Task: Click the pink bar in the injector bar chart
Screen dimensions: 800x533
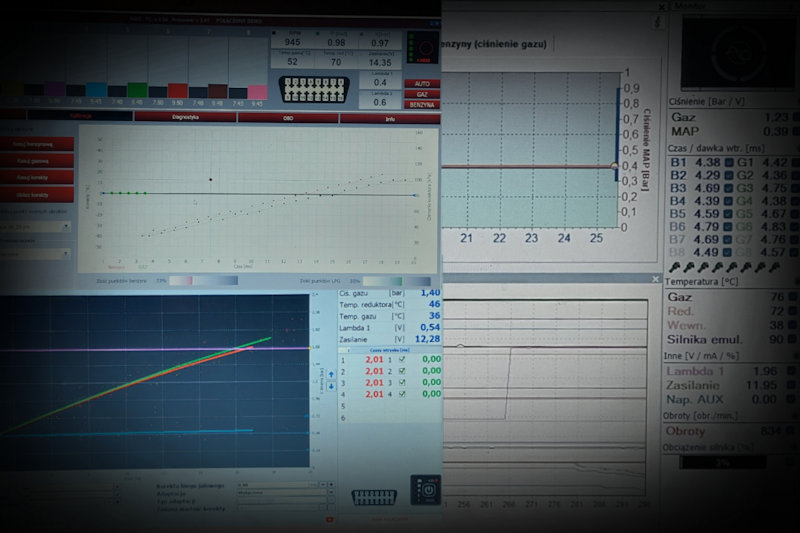Action: [258, 92]
